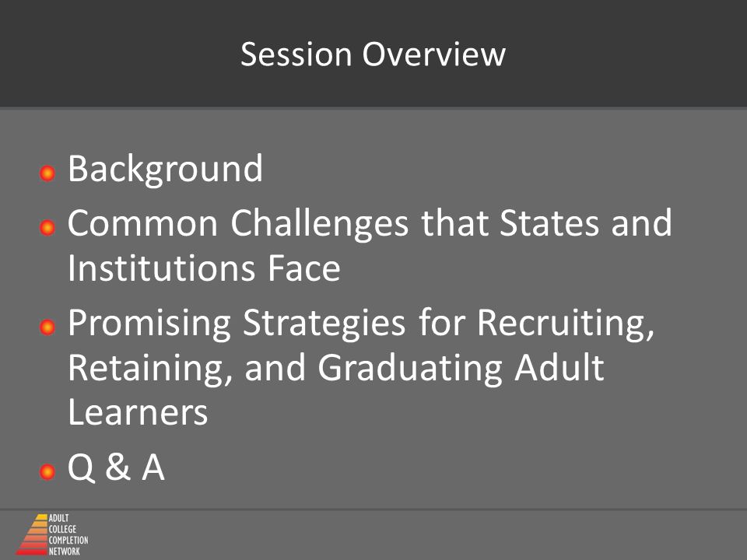Click the bullet marker before Promising Strategies
Image resolution: width=747 pixels, height=560 pixels.
pos(47,327)
